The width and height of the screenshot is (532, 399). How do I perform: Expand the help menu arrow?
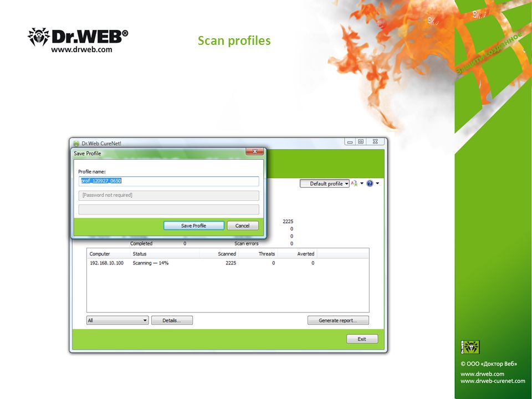377,183
